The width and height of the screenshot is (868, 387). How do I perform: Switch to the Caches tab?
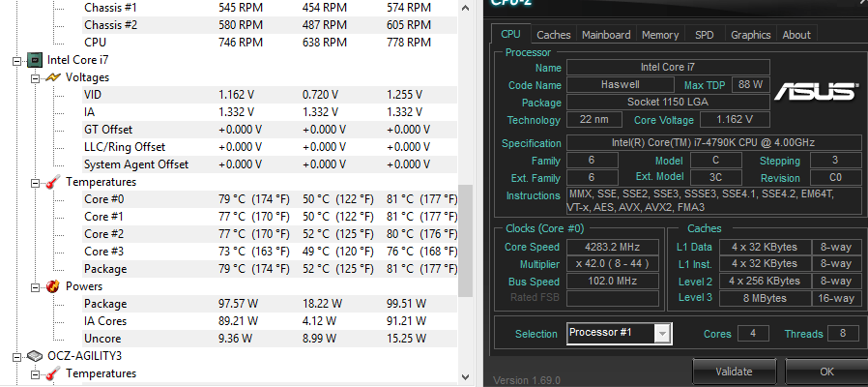[554, 35]
